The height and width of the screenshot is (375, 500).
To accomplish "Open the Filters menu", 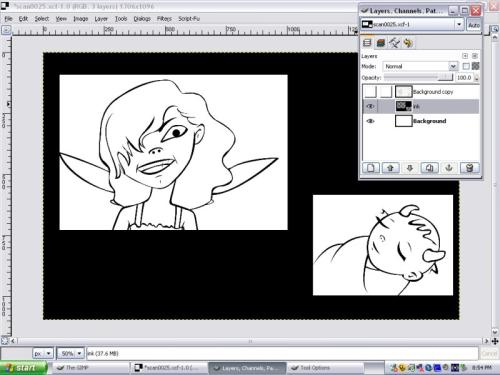I will (164, 19).
